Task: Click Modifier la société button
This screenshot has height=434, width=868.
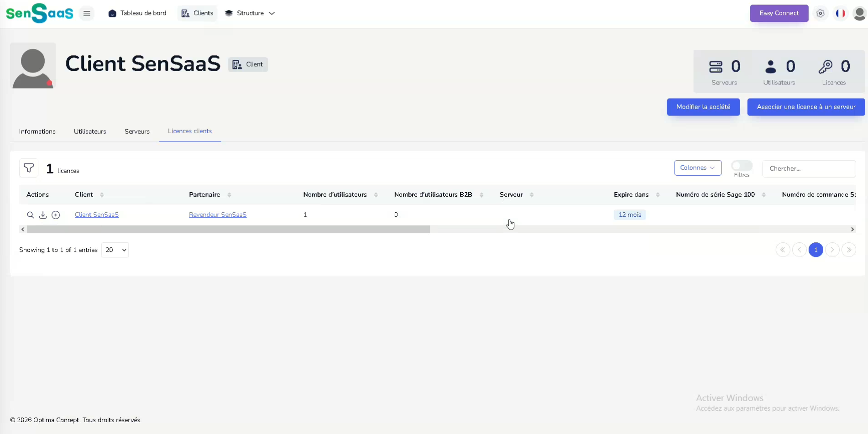Action: coord(703,107)
